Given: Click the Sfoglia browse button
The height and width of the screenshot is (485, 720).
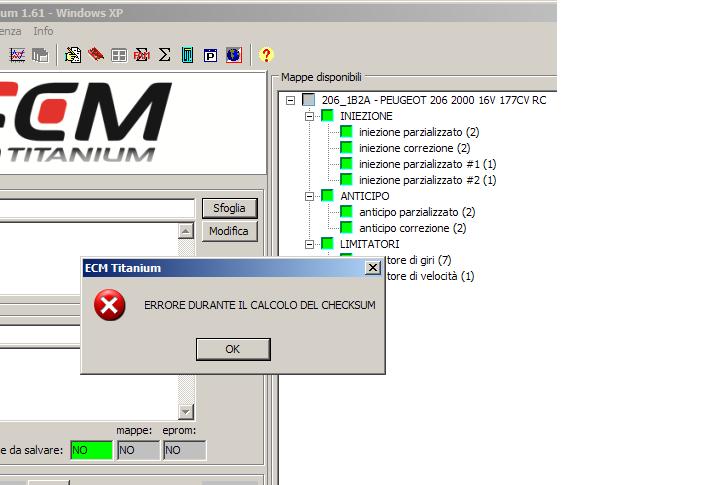Looking at the screenshot, I should 229,209.
